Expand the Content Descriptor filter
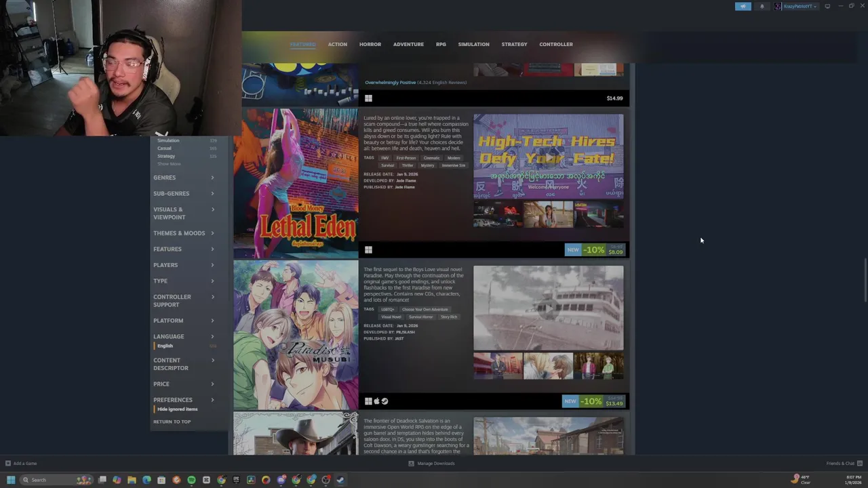The image size is (868, 488). tap(184, 364)
